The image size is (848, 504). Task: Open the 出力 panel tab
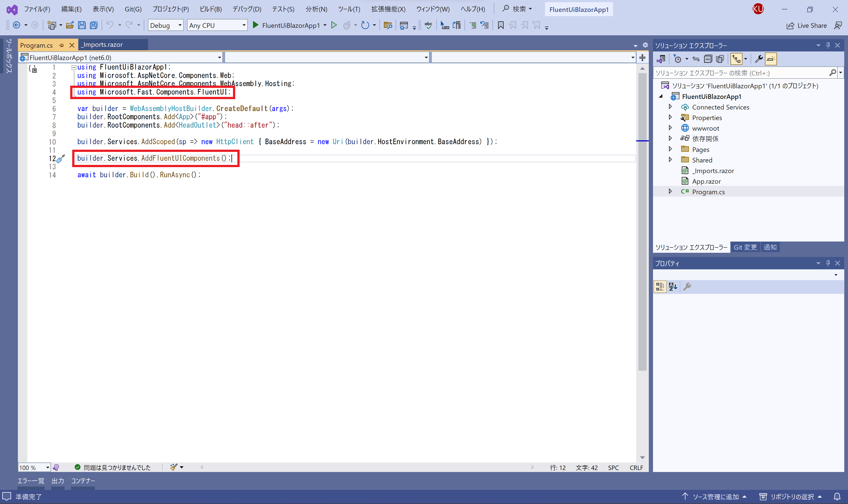tap(58, 481)
